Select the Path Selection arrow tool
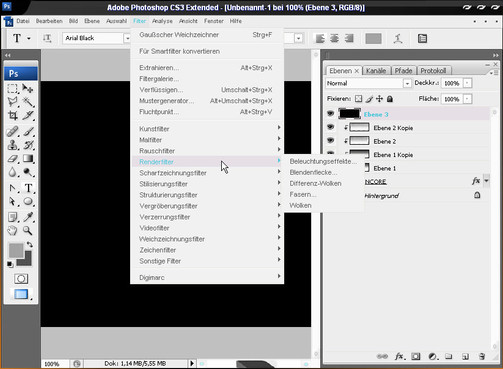 [13, 202]
